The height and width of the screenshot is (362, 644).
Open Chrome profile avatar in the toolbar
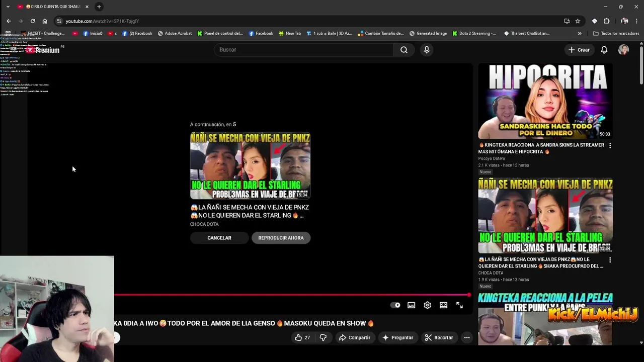pos(624,21)
